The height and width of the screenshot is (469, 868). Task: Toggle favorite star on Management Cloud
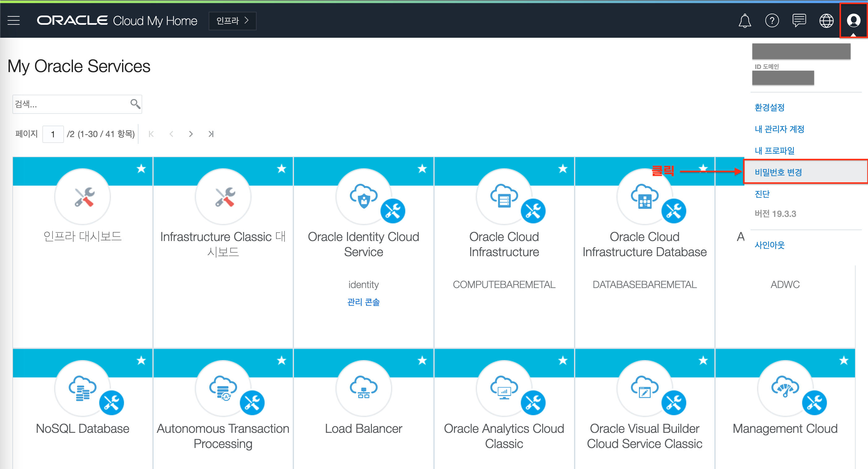pyautogui.click(x=844, y=360)
